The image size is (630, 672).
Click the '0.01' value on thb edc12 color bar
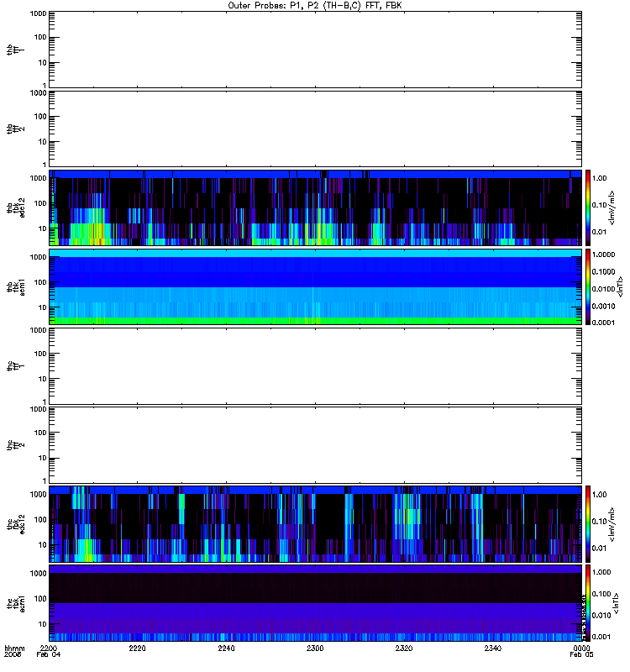pos(600,232)
